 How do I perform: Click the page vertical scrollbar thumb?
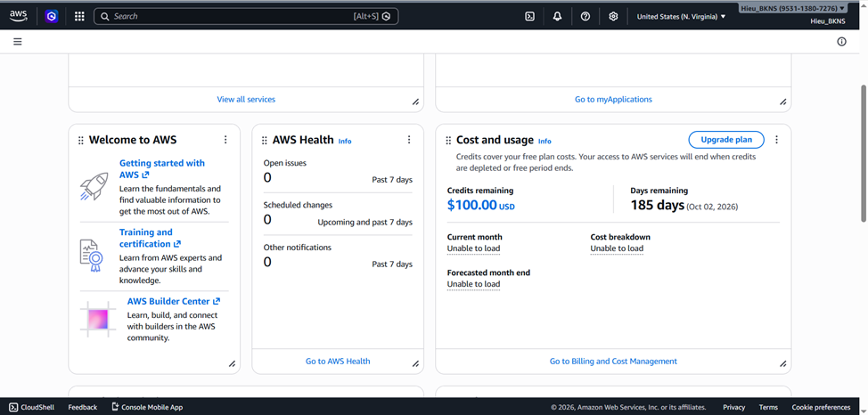[x=864, y=153]
